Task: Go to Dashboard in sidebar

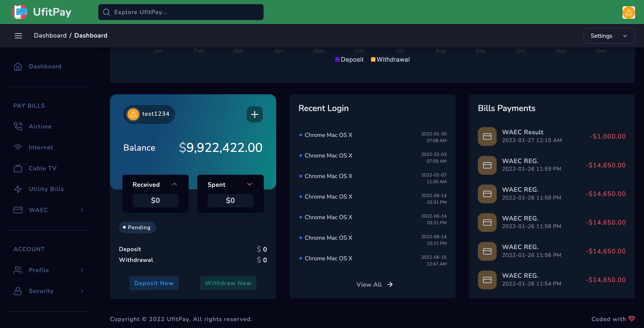Action: click(x=45, y=66)
